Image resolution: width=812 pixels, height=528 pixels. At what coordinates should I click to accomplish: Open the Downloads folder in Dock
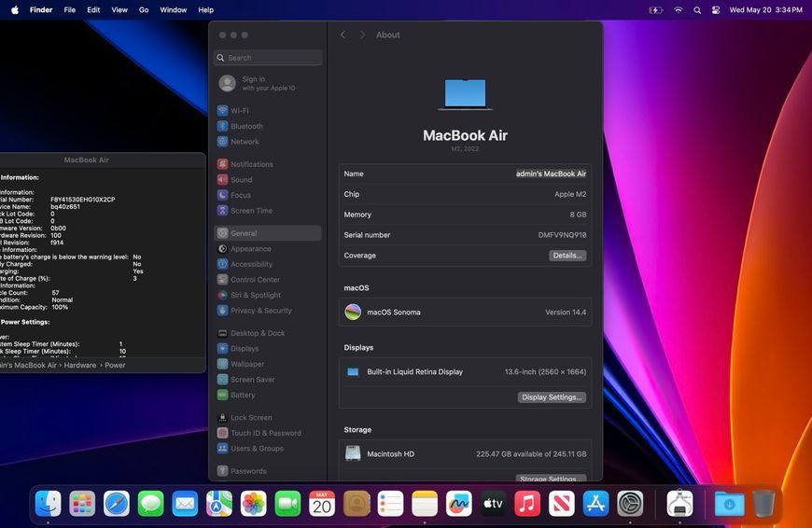[x=729, y=504]
